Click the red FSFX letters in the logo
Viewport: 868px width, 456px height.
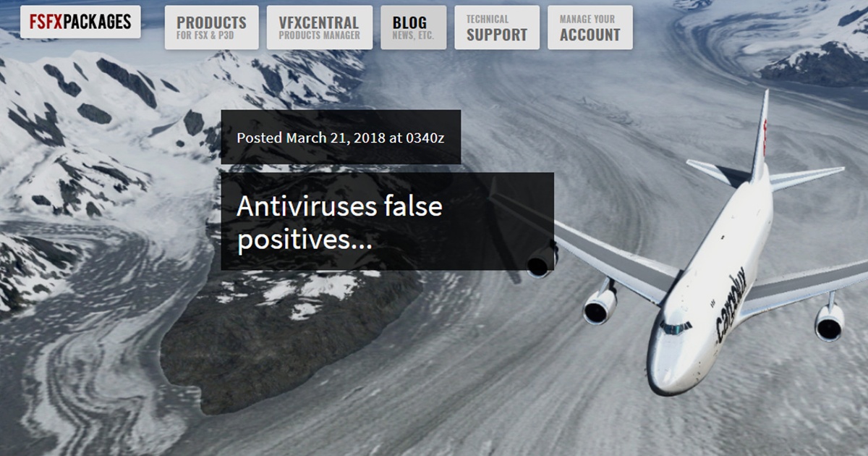pyautogui.click(x=46, y=22)
